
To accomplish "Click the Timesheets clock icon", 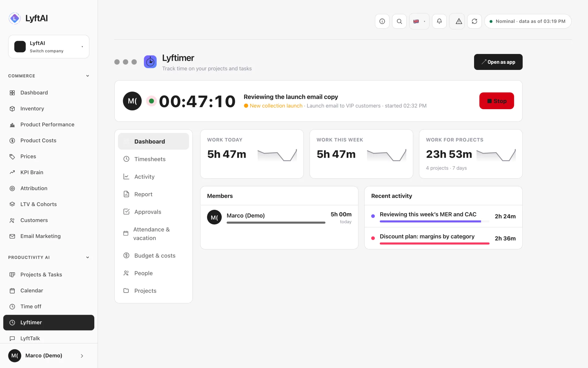I will [x=126, y=159].
